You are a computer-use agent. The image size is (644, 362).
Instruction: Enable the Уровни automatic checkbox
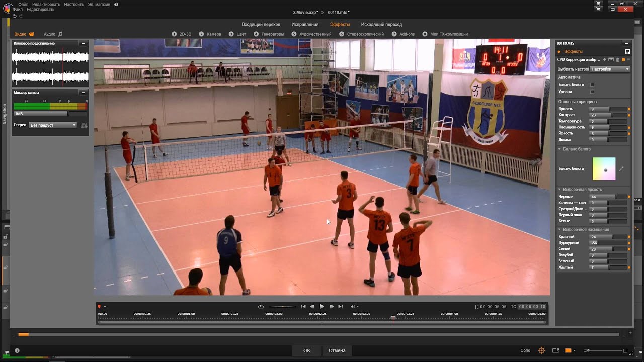[592, 92]
